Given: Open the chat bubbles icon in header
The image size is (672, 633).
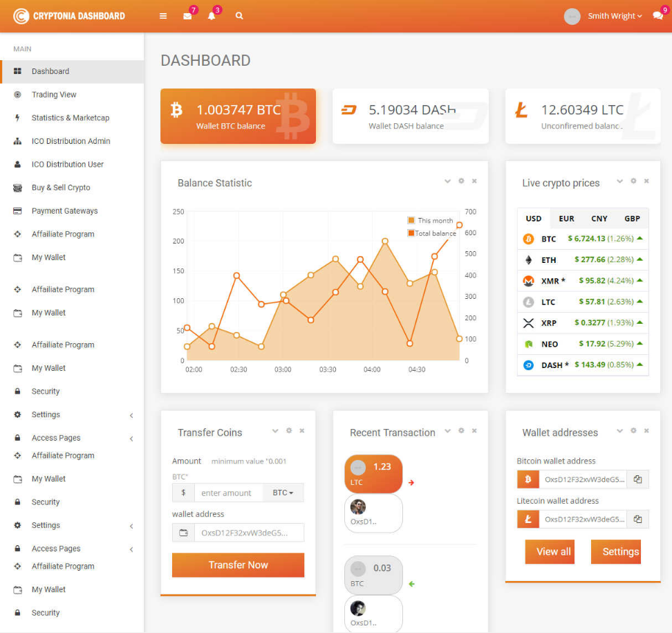Looking at the screenshot, I should click(657, 16).
